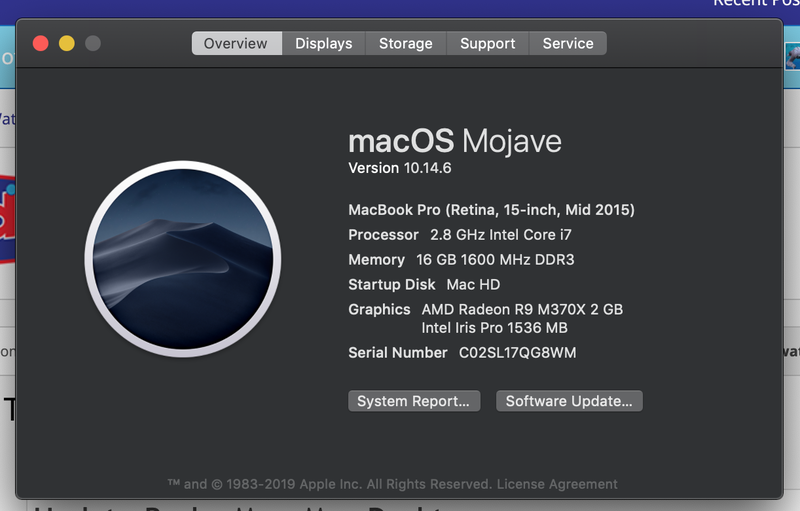Open the License Agreement link

(x=557, y=484)
